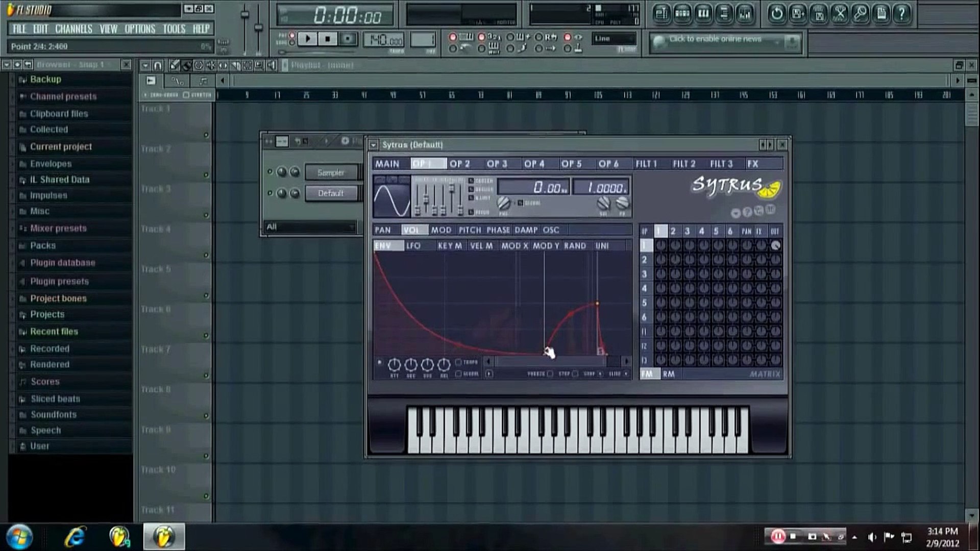Open the Tools menu
This screenshot has height=551, width=980.
coord(174,29)
